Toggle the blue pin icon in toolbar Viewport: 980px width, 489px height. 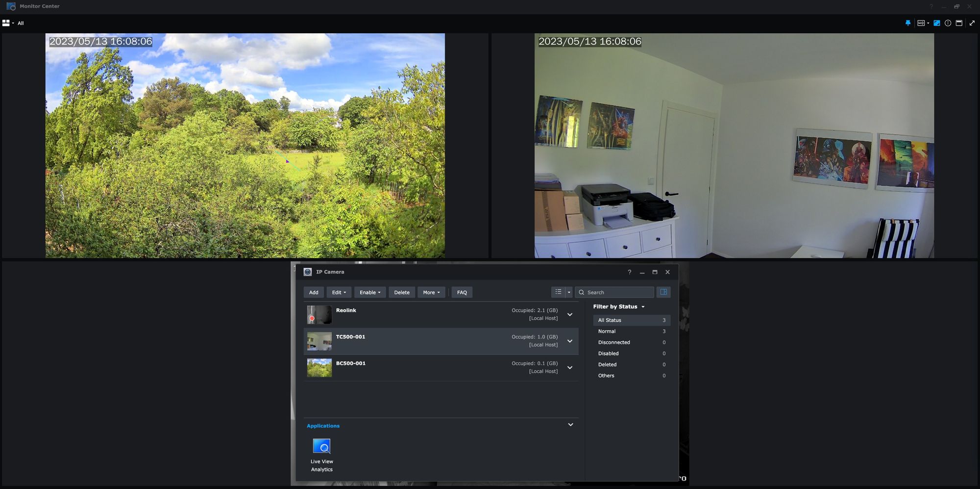[x=908, y=23]
